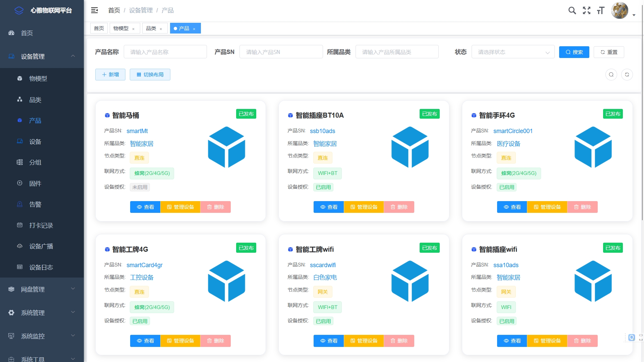Screen dimensions: 644x362
Task: Close the 物模型 tab
Action: (133, 29)
